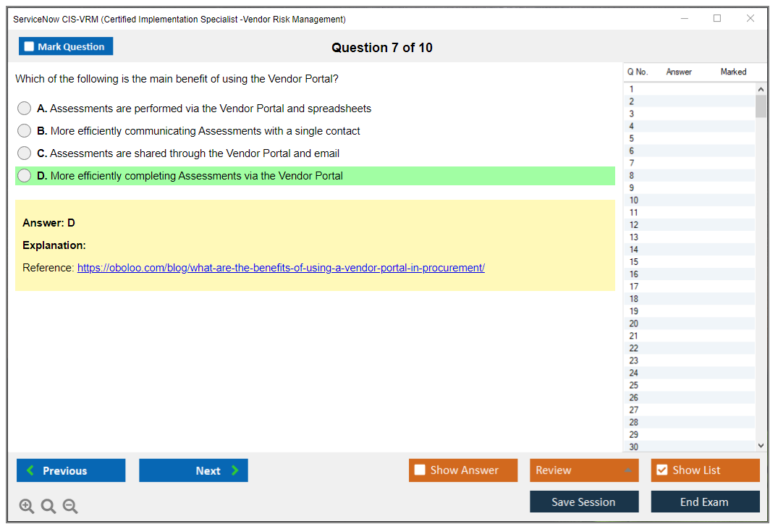Expand the Review dropdown menu

pos(627,470)
